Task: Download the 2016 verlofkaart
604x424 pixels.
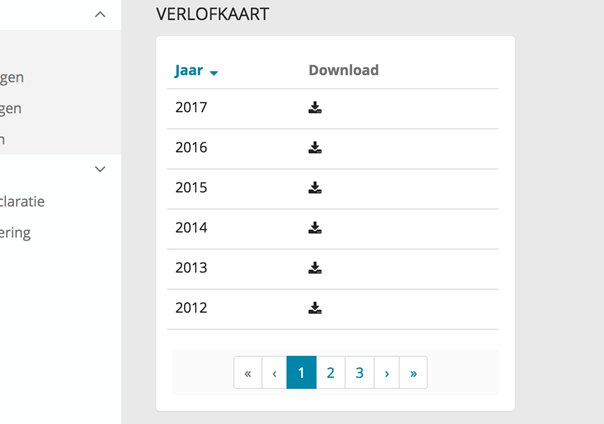Action: click(x=315, y=148)
